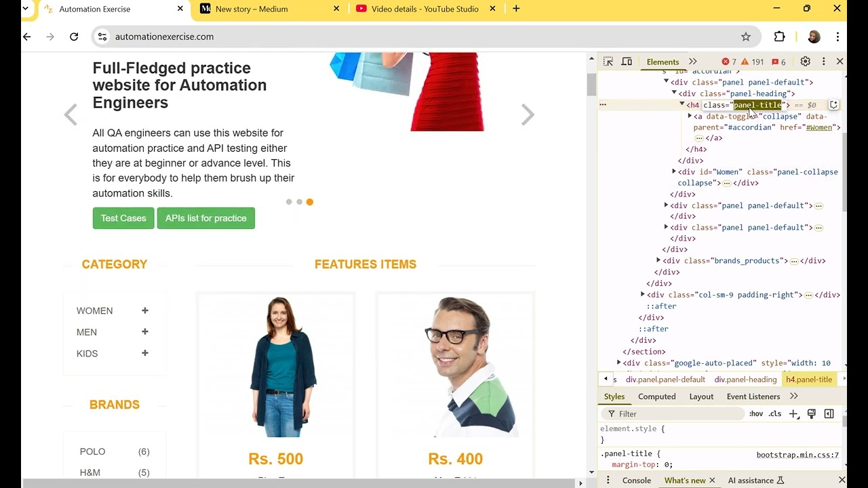Viewport: 868px width, 488px height.
Task: Bookmark this page with star icon
Action: 746,37
